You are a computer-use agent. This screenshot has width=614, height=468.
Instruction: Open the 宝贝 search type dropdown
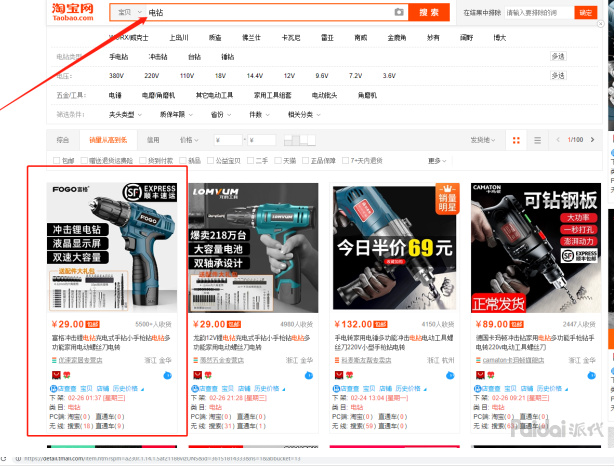click(x=129, y=13)
